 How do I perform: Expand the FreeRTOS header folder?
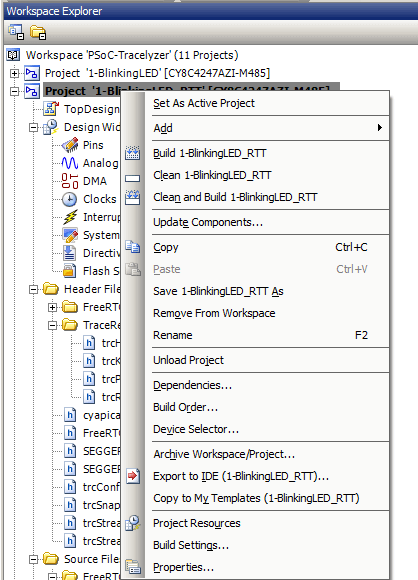53,307
